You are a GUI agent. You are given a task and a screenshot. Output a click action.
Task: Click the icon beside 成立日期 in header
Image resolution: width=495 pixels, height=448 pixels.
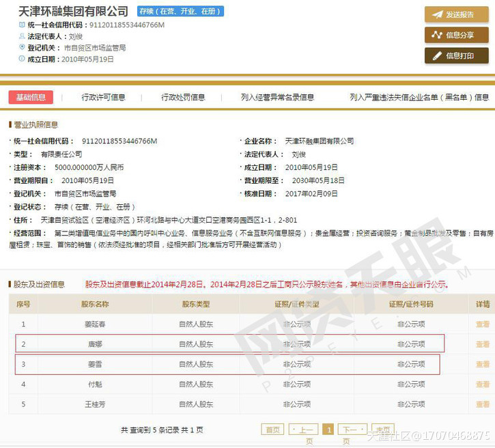[x=22, y=59]
